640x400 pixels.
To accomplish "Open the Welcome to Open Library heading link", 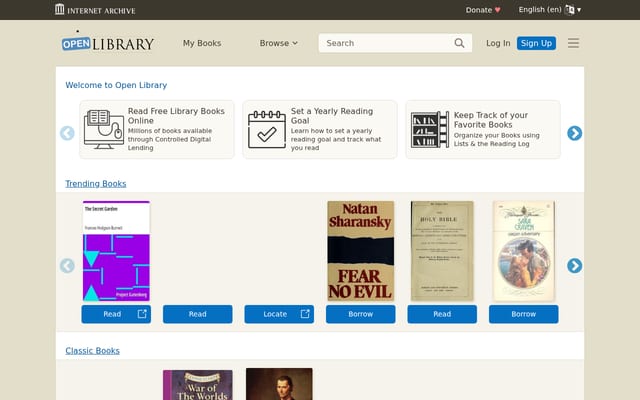I will [x=116, y=85].
